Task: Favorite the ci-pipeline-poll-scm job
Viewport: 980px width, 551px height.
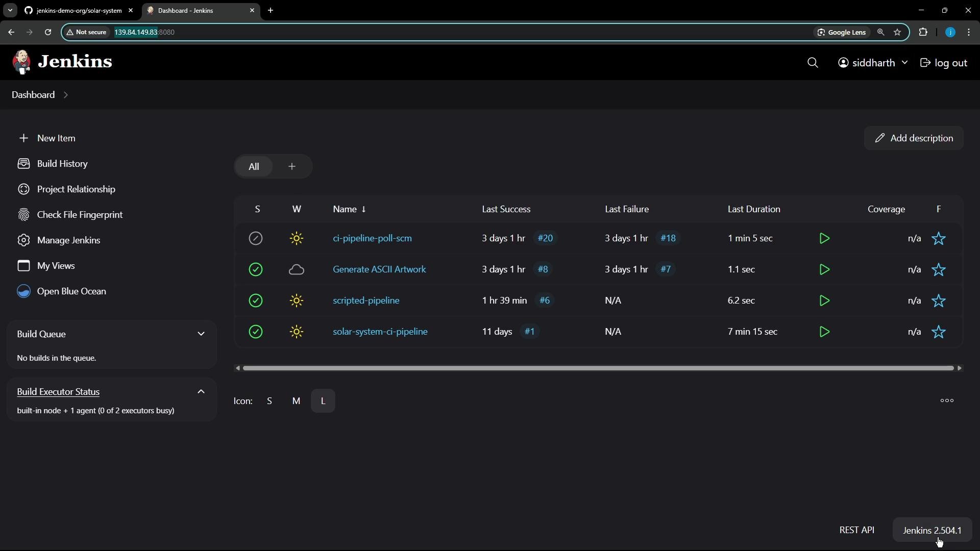Action: click(939, 239)
